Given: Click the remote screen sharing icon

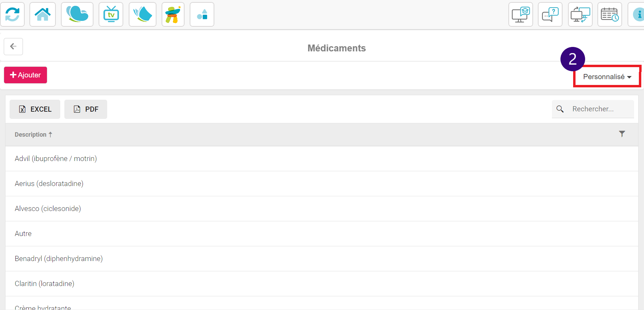Looking at the screenshot, I should [x=580, y=14].
